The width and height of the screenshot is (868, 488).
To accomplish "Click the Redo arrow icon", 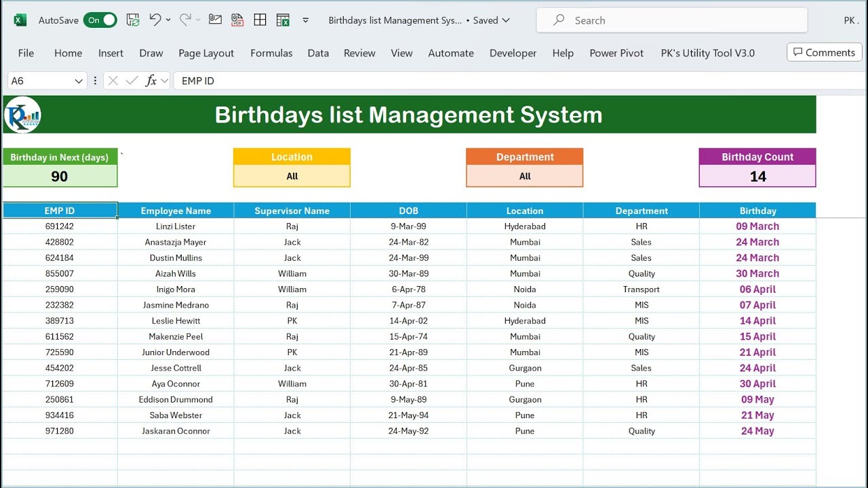I will [185, 20].
